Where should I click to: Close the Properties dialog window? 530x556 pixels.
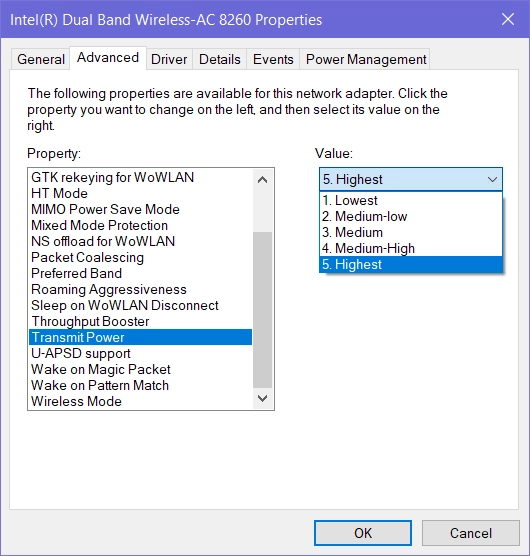tap(508, 19)
